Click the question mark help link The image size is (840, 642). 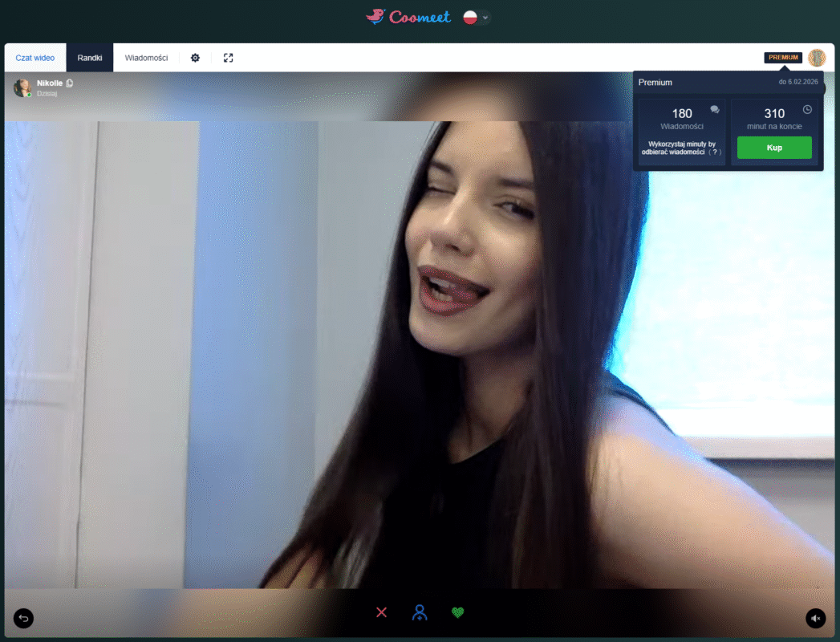click(714, 152)
